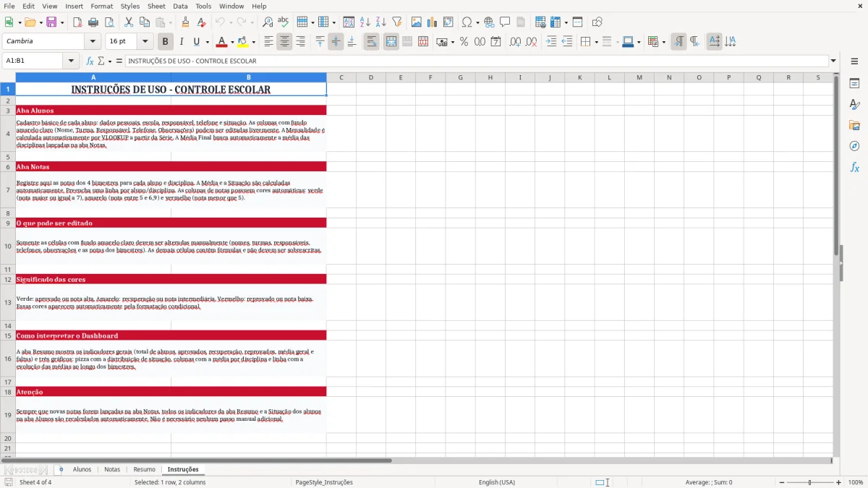Copy selection with the copy icon
Screen dimensions: 868x488
point(145,22)
